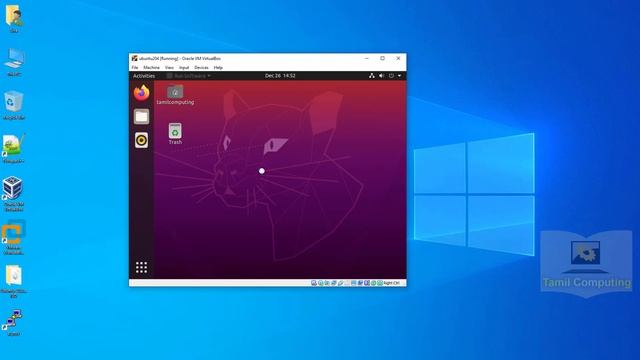Click the hard disk activity status icon
640x360 pixels.
[x=313, y=283]
